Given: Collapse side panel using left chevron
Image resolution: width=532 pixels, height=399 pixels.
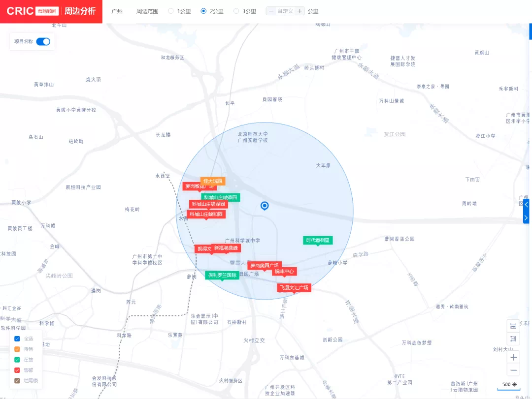Looking at the screenshot, I should click(x=526, y=205).
